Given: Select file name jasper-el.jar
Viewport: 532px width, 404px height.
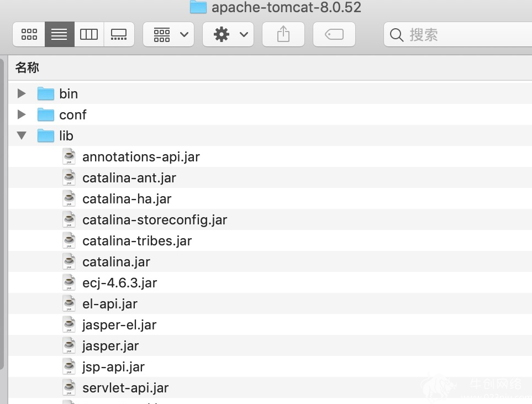Looking at the screenshot, I should coord(119,325).
